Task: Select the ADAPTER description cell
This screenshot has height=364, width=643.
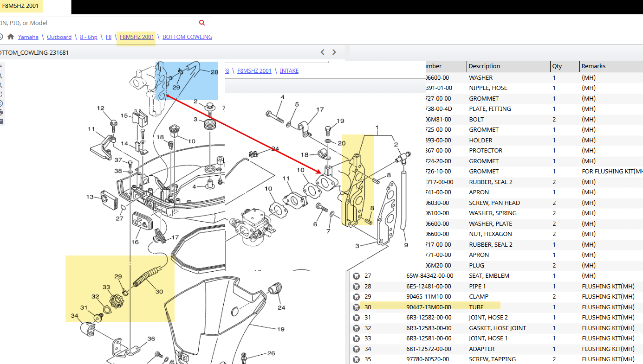Action: click(481, 349)
